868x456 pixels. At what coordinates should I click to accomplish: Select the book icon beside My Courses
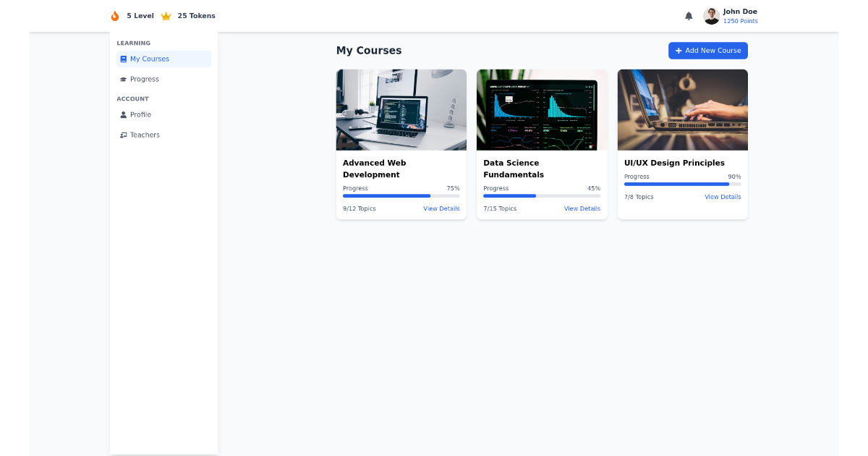(x=123, y=59)
